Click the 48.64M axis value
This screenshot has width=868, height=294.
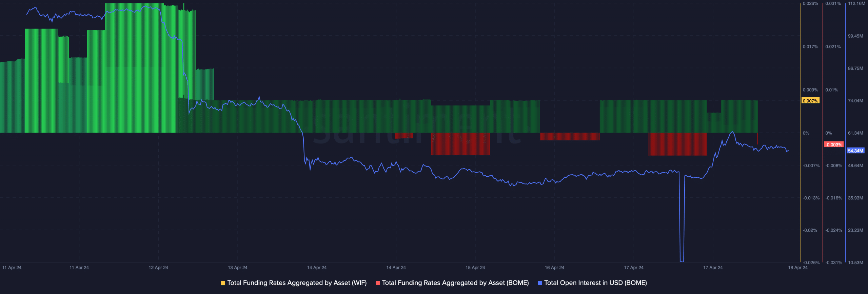click(855, 165)
